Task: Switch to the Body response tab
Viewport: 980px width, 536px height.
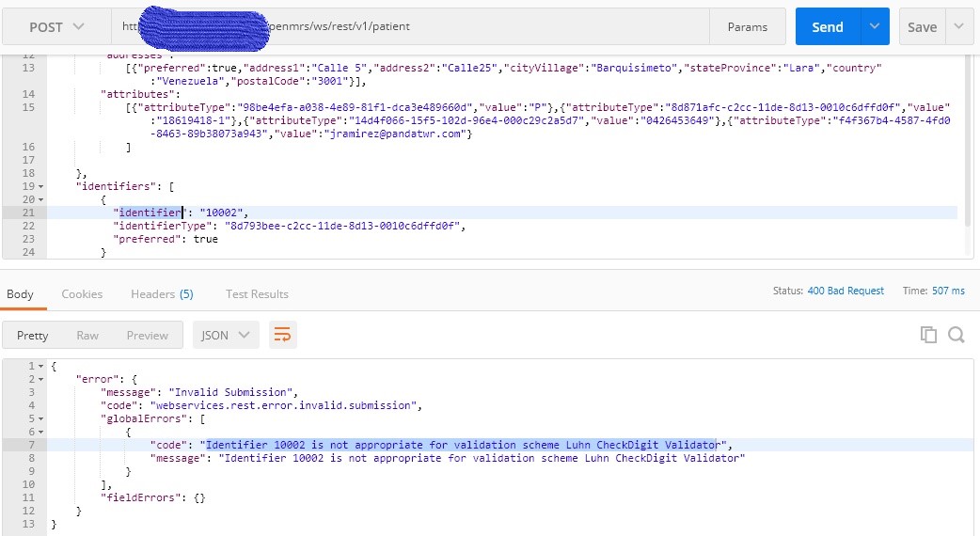Action: [x=20, y=294]
